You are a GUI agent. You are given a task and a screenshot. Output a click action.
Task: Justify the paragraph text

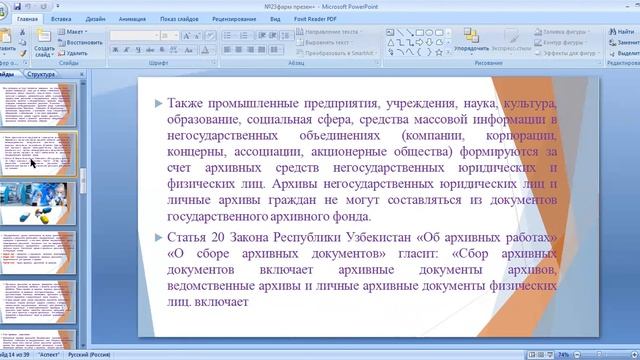[x=262, y=50]
